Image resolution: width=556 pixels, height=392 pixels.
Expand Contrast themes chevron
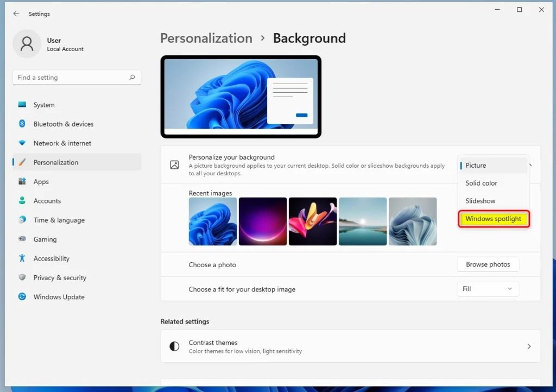[529, 346]
